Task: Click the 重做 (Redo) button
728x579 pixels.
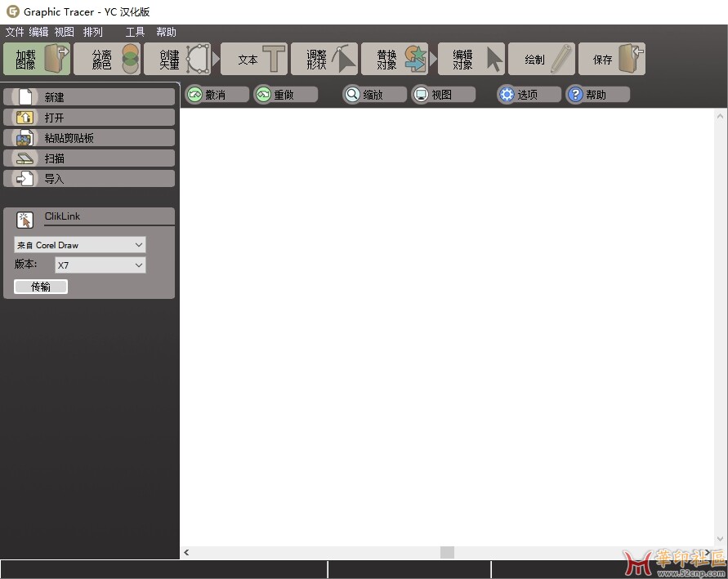Action: click(x=286, y=95)
